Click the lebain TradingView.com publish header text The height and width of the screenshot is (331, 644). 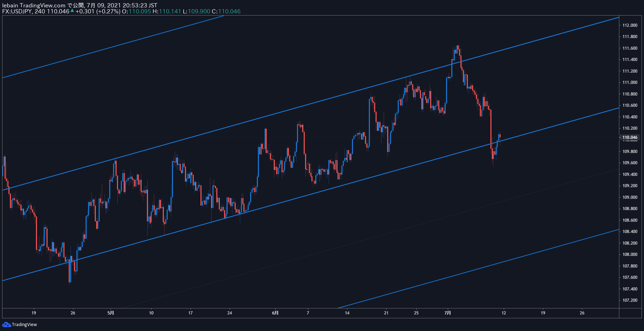coord(80,5)
